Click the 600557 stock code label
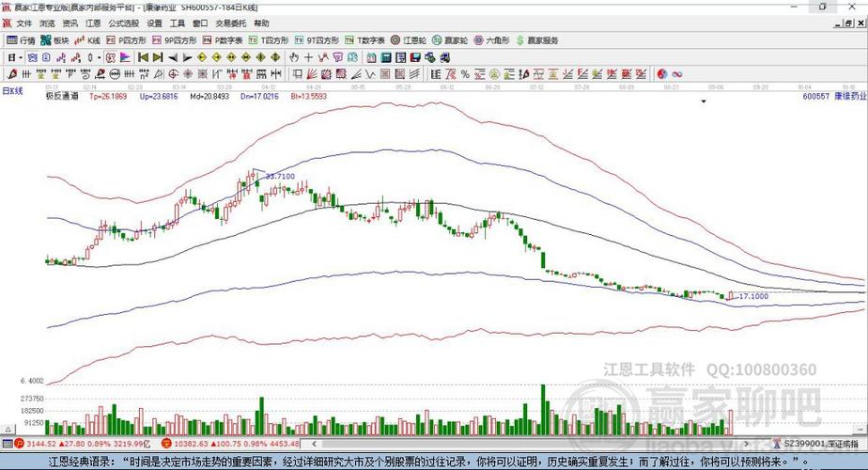Image resolution: width=868 pixels, height=470 pixels. tap(816, 96)
